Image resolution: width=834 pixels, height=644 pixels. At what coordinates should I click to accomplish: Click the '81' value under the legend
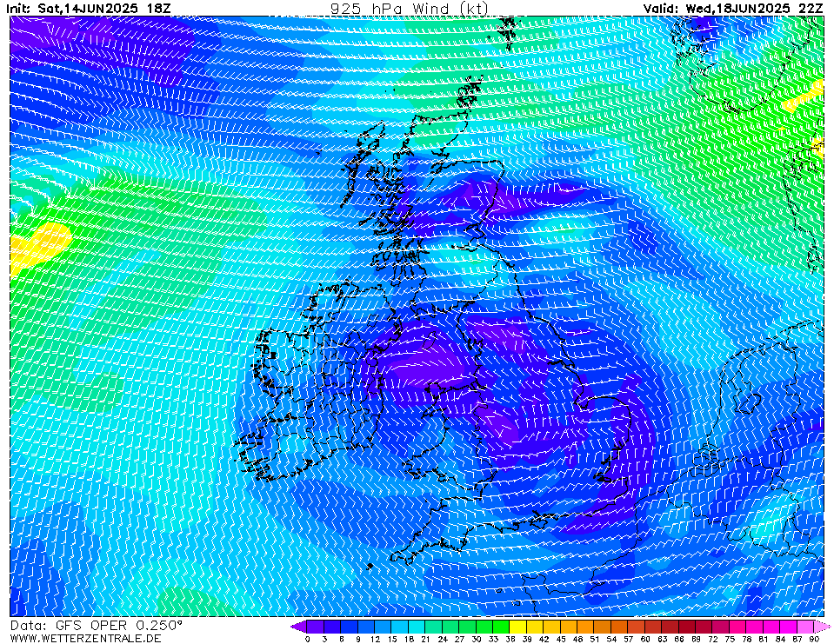click(x=764, y=639)
